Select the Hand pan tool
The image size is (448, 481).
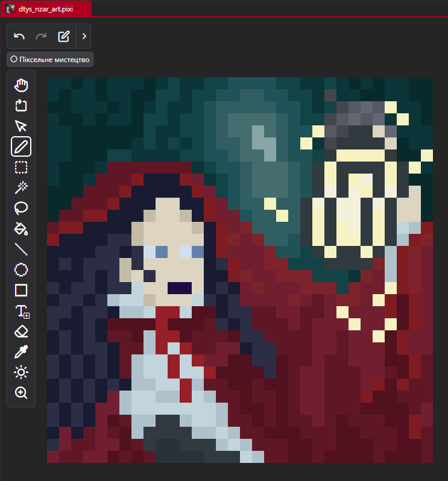[21, 85]
